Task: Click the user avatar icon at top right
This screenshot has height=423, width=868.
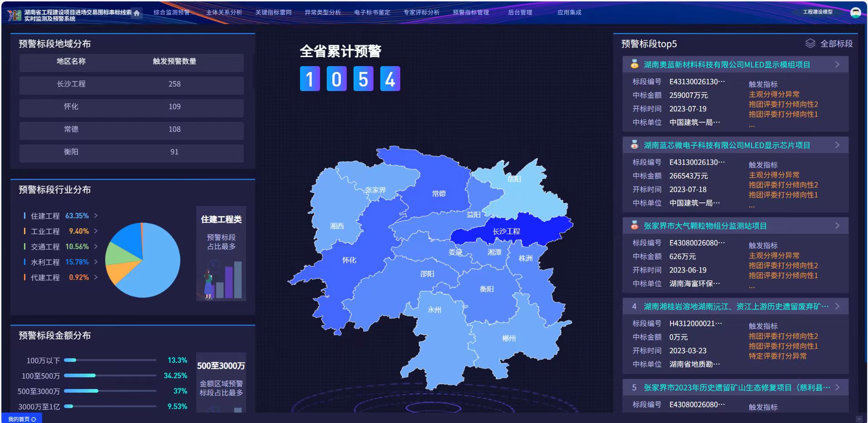Action: point(856,12)
